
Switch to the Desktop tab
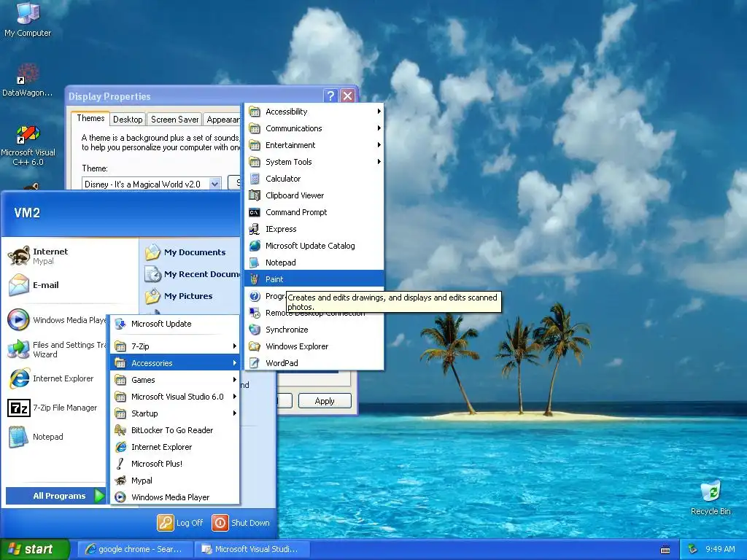click(128, 120)
